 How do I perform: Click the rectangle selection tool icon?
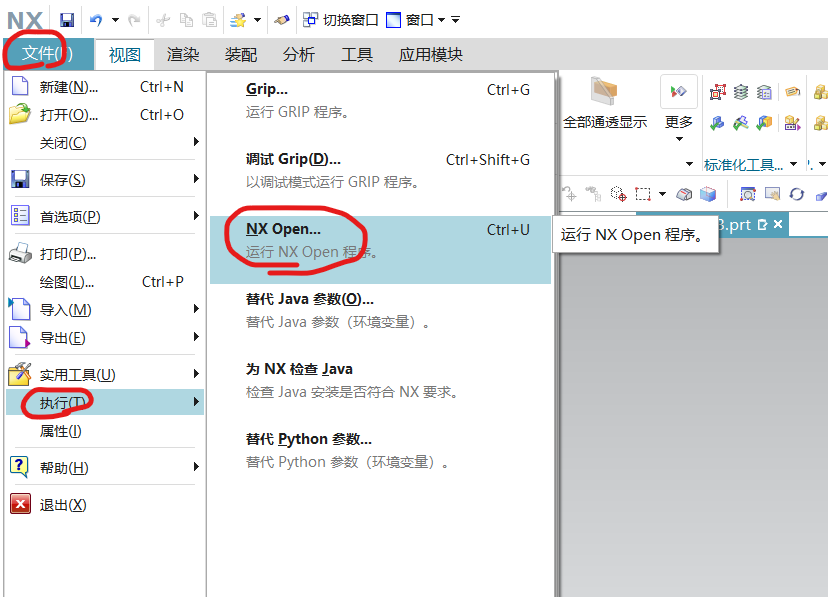coord(643,194)
